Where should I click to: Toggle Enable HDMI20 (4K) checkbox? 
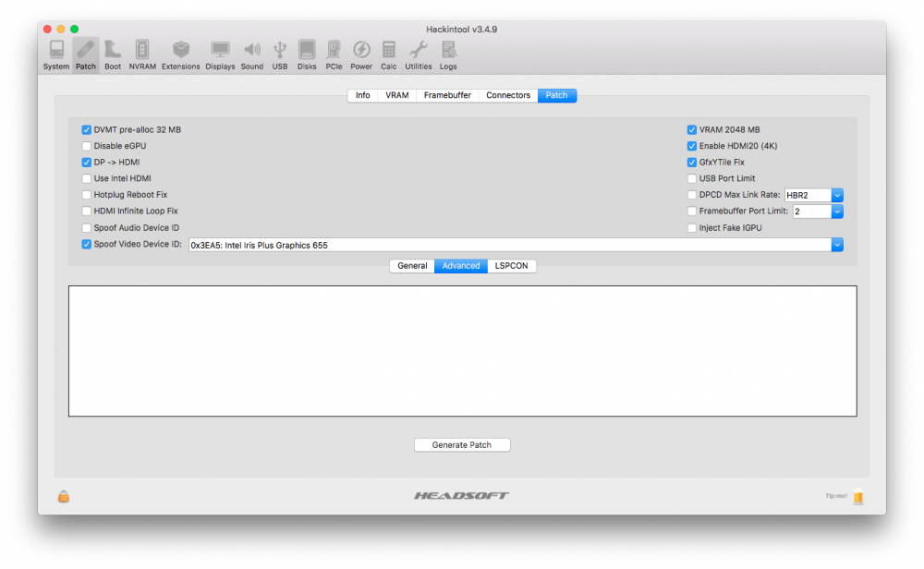[692, 146]
